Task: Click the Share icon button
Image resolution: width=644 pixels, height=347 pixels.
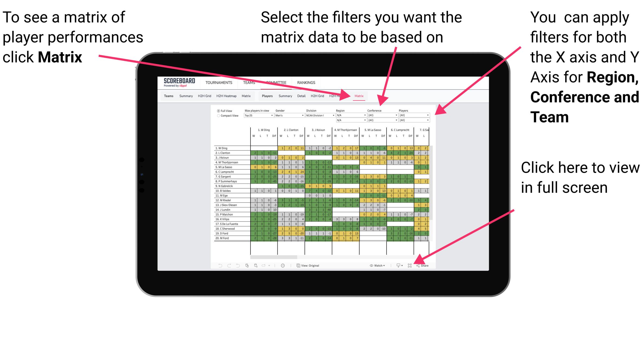Action: 422,265
